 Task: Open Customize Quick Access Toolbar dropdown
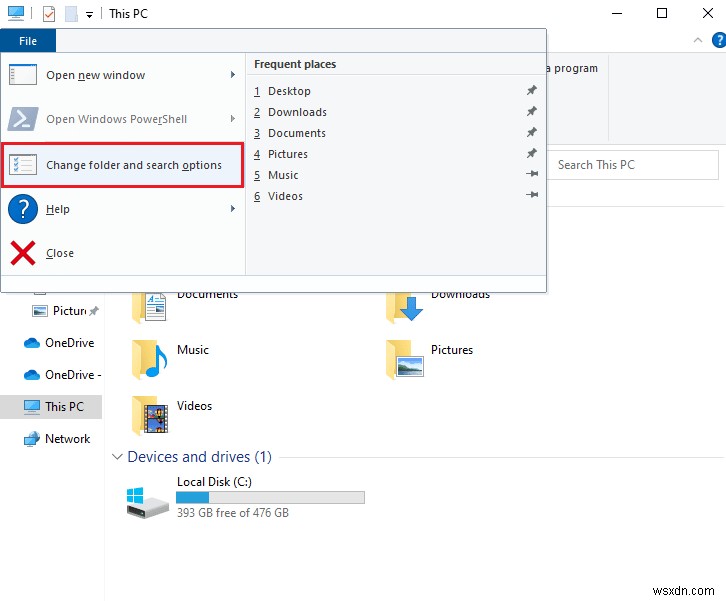[x=89, y=15]
